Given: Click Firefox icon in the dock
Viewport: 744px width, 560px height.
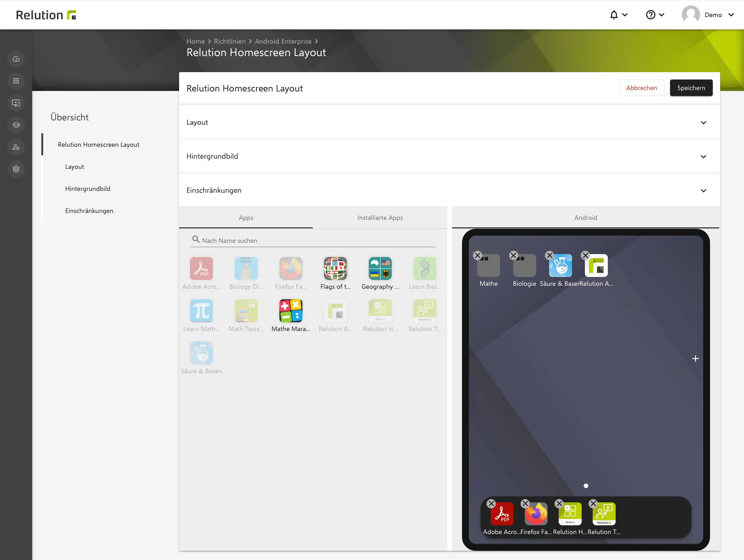Looking at the screenshot, I should tap(536, 514).
